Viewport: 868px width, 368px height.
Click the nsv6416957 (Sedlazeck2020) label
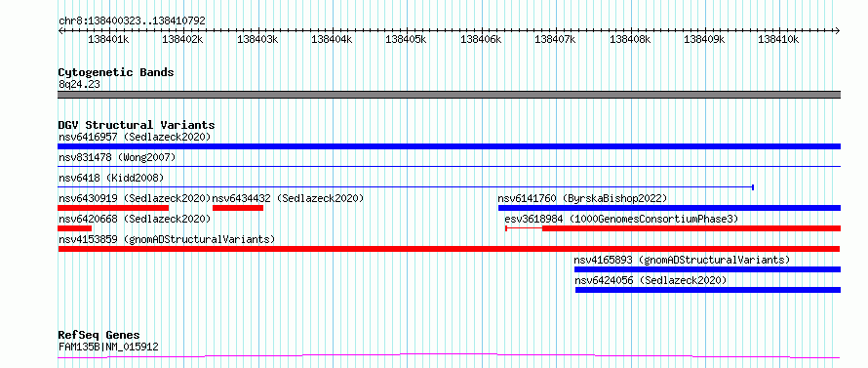(x=135, y=137)
